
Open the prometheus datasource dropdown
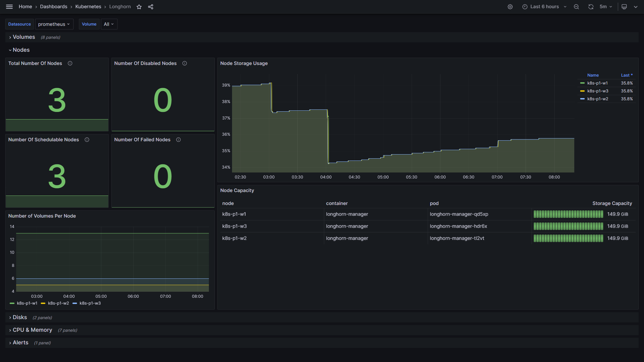54,24
